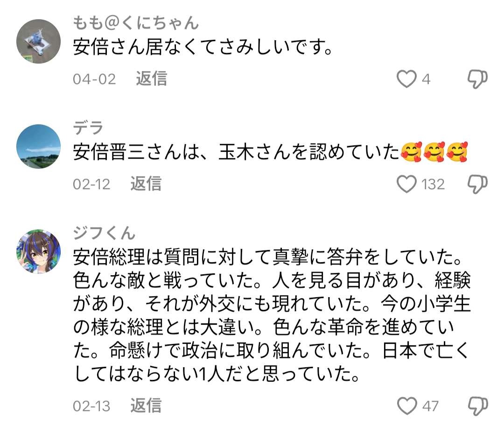Select デラ's comment text with heart emojis
Viewport: 504px width, 427px height.
tap(271, 153)
